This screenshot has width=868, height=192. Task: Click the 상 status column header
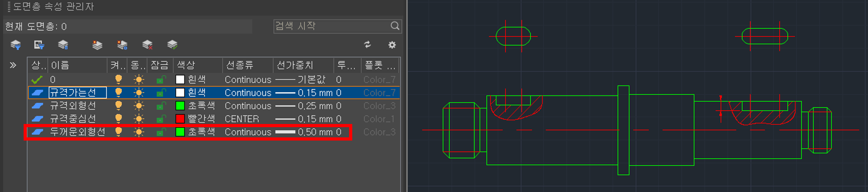(x=38, y=65)
